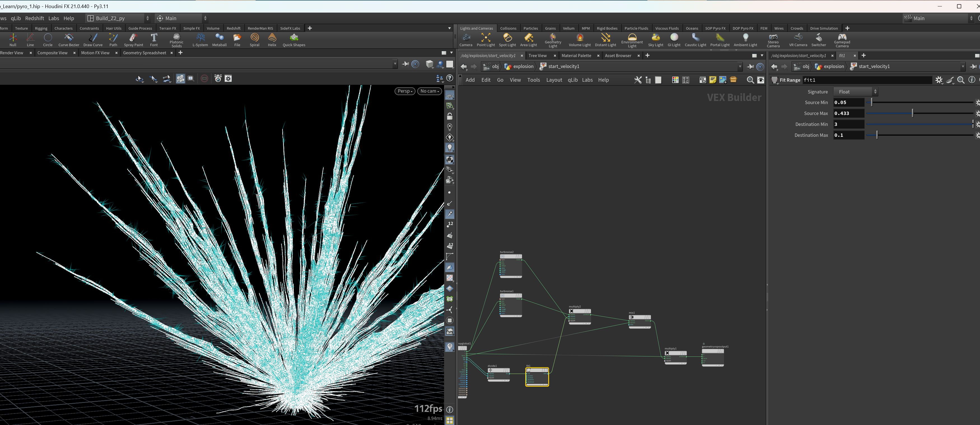Select the L-System shelf tool
The height and width of the screenshot is (425, 980).
click(200, 39)
